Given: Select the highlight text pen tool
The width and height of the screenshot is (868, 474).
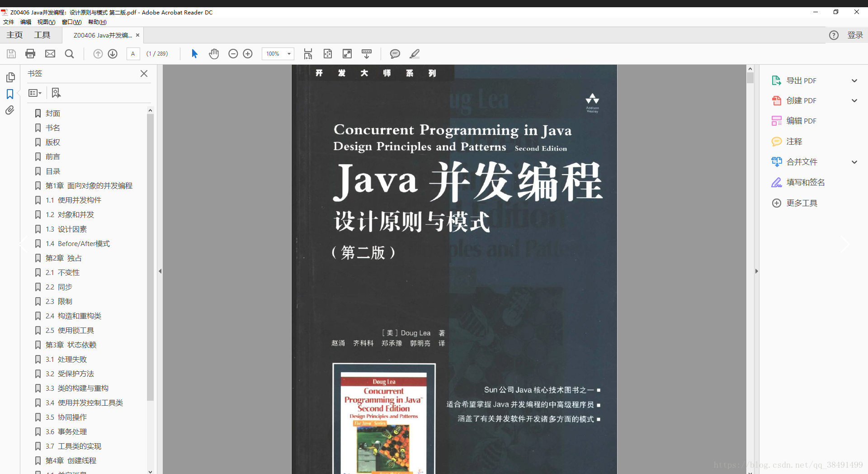Looking at the screenshot, I should [415, 54].
